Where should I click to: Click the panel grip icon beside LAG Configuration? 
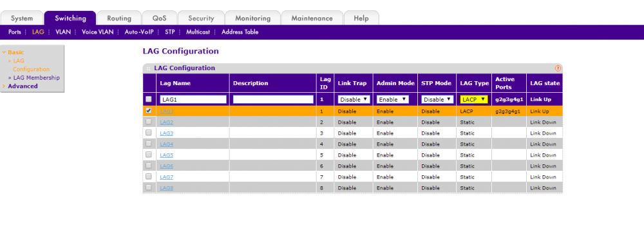coord(148,68)
